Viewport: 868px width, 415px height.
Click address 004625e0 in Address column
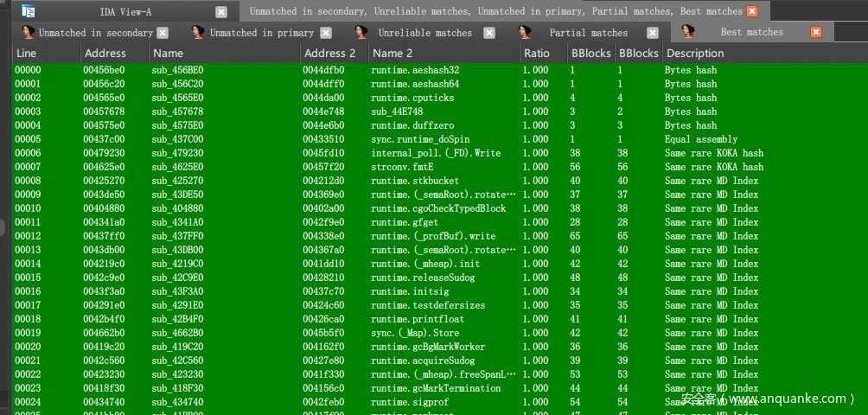click(104, 167)
